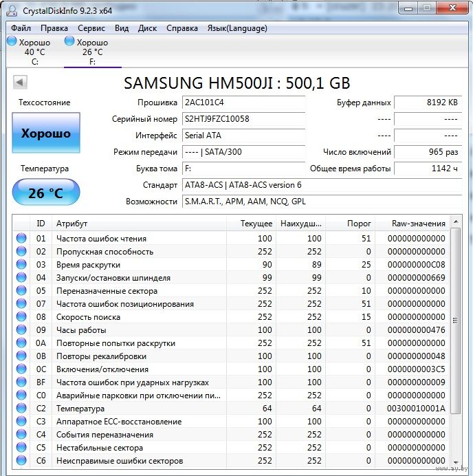Click status orb for attribute C3 row
This screenshot has width=473, height=476.
coord(21,421)
